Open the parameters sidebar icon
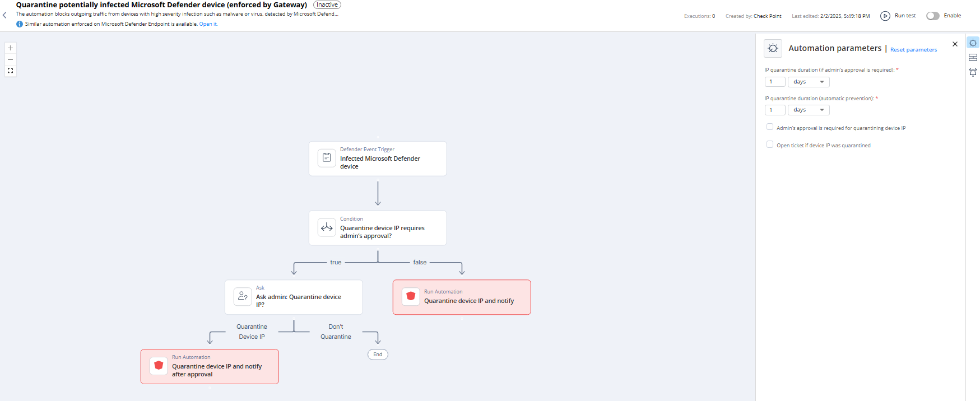The image size is (980, 401). point(973,43)
